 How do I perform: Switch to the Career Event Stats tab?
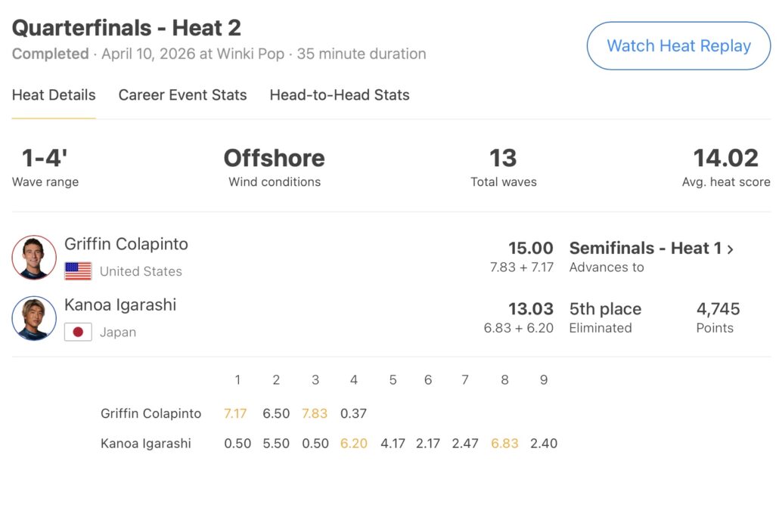pyautogui.click(x=182, y=95)
